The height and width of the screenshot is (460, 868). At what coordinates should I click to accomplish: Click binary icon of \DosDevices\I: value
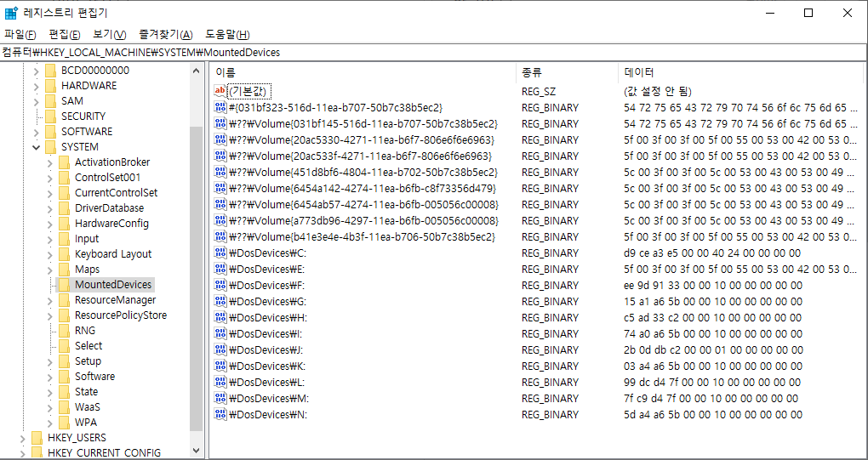(220, 334)
